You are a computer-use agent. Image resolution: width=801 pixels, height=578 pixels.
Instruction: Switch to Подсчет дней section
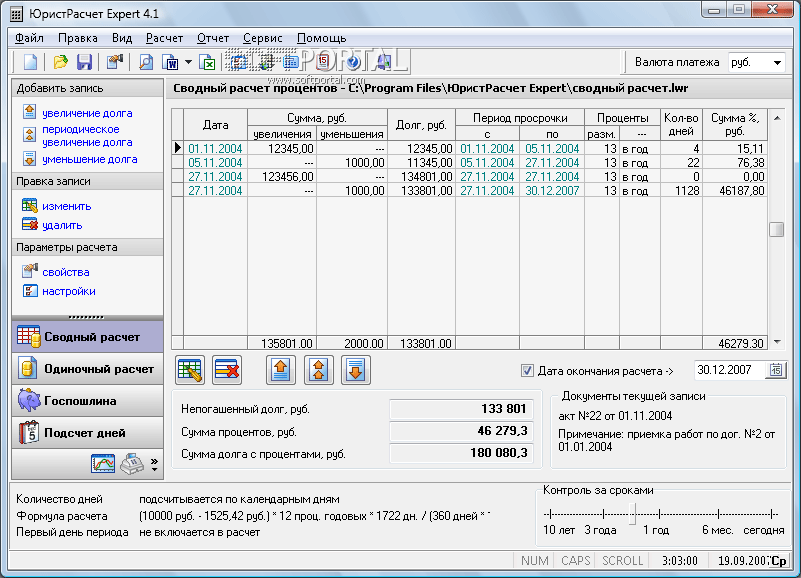tap(87, 433)
